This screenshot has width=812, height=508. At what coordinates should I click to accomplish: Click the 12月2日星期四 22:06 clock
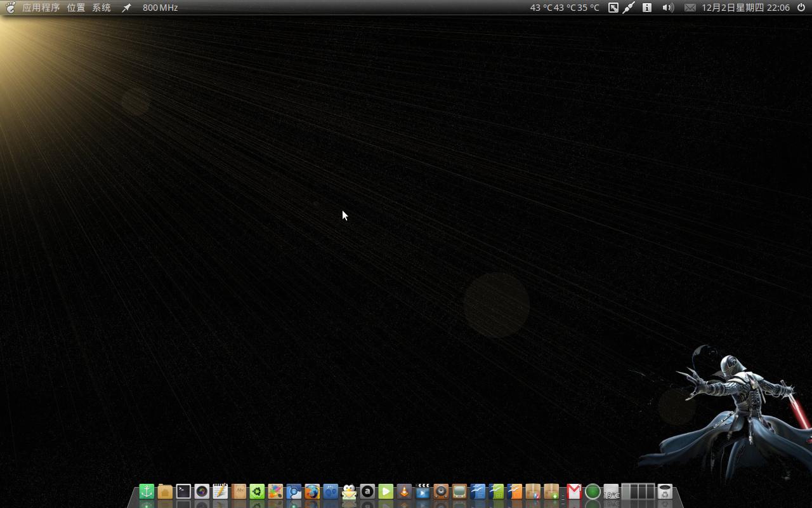click(x=745, y=8)
